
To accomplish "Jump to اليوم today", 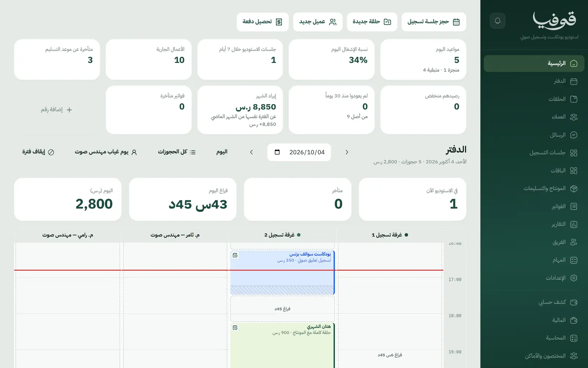I will click(222, 152).
